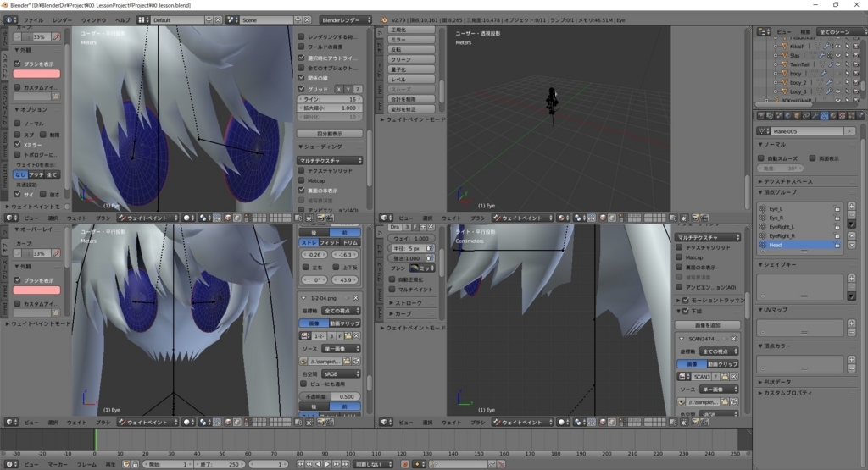This screenshot has height=470, width=868.
Task: Toggle TwinTail visibility eye in Outliner
Action: click(837, 64)
